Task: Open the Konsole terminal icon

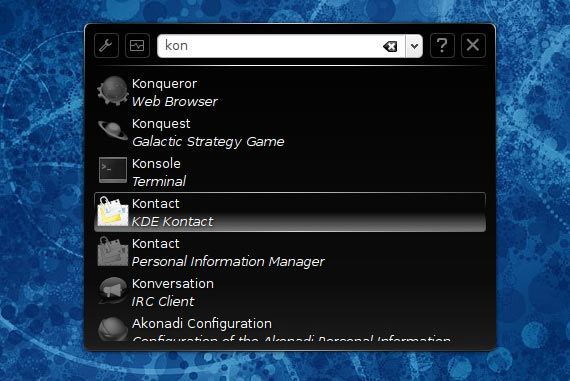Action: pos(113,171)
